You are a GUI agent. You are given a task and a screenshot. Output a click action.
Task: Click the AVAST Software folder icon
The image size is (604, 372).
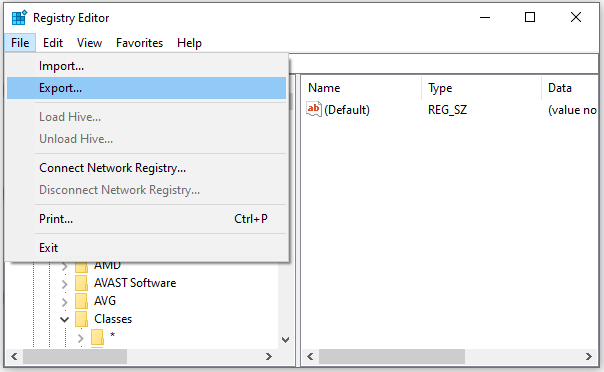click(81, 283)
